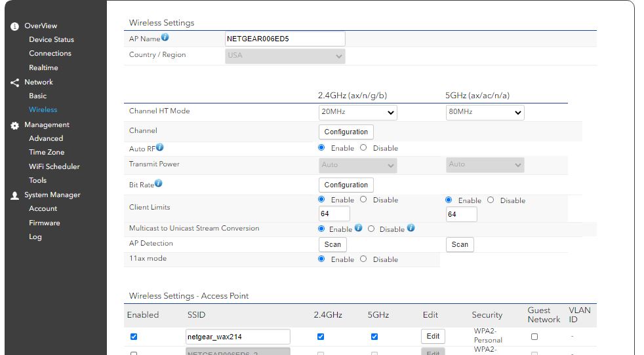644x355 pixels.
Task: Open WiFi Scheduler page
Action: (54, 166)
